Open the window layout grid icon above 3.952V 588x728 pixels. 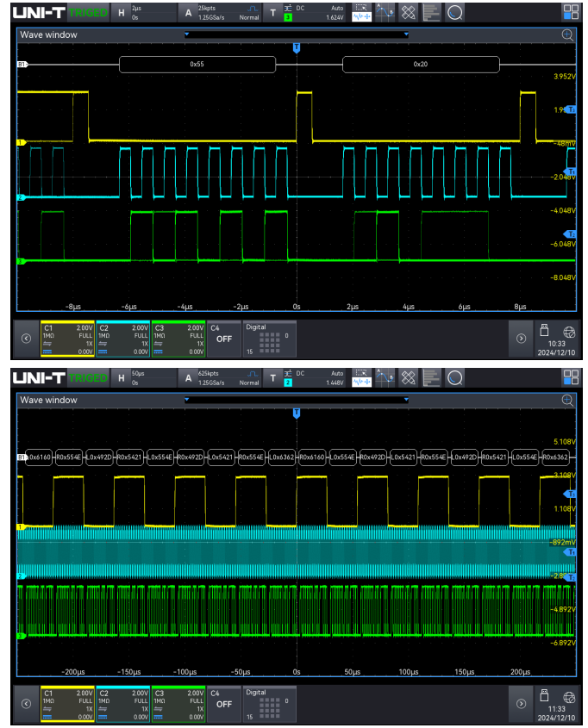571,12
